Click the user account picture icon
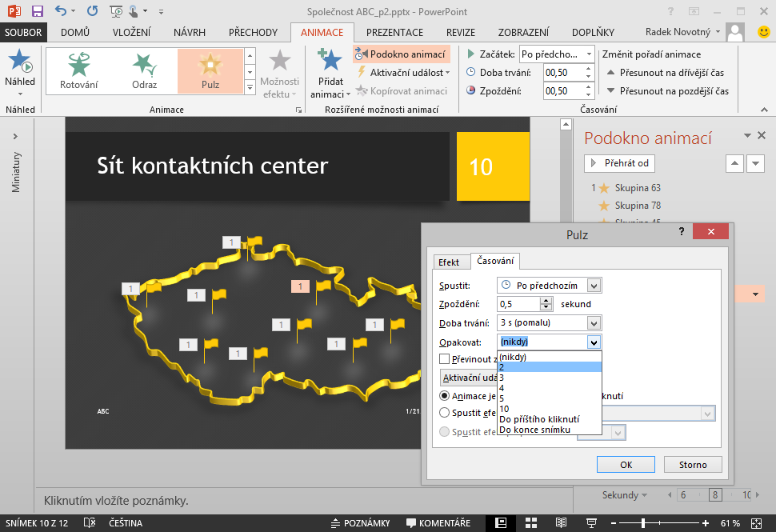This screenshot has width=776, height=532. (x=735, y=32)
